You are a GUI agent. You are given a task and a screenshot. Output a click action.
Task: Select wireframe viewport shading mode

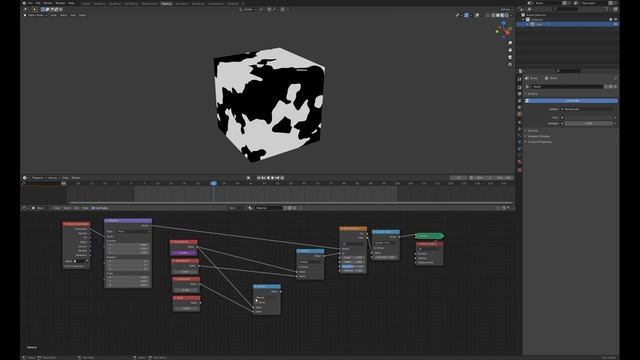pos(493,15)
